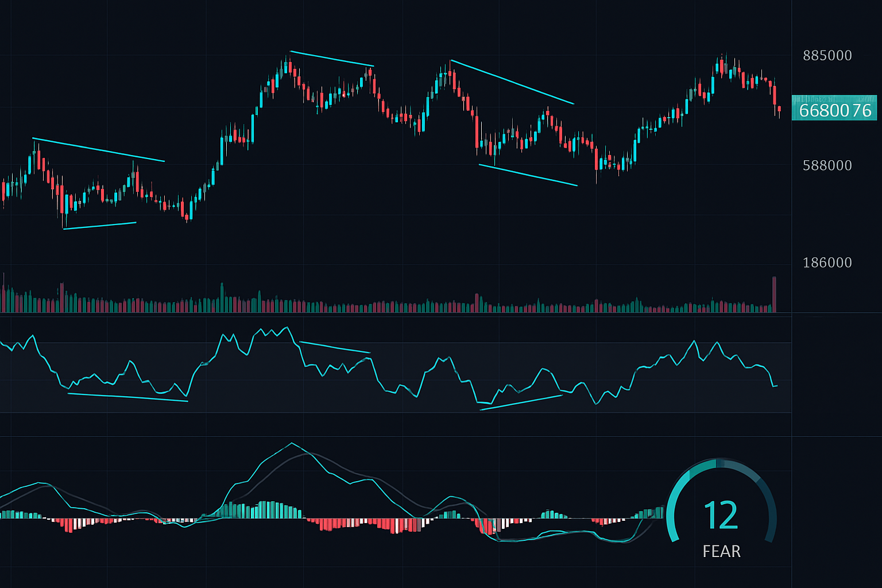The image size is (882, 588).
Task: Click the tall green volume spike in the left third
Action: pos(222,297)
